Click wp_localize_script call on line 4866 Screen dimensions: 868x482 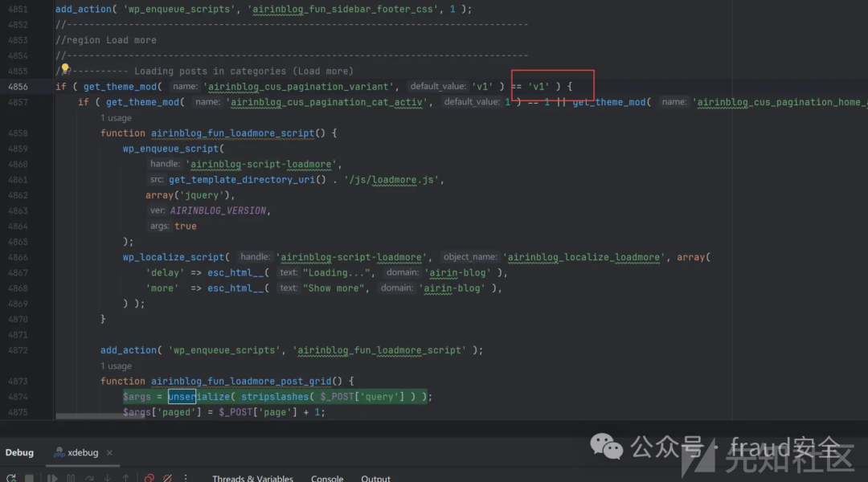click(174, 257)
